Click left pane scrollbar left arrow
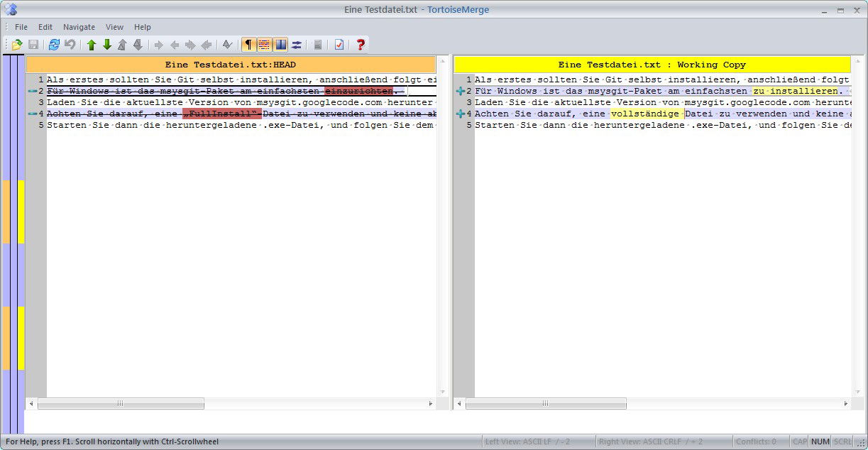Screen dimensions: 868x450 point(31,403)
